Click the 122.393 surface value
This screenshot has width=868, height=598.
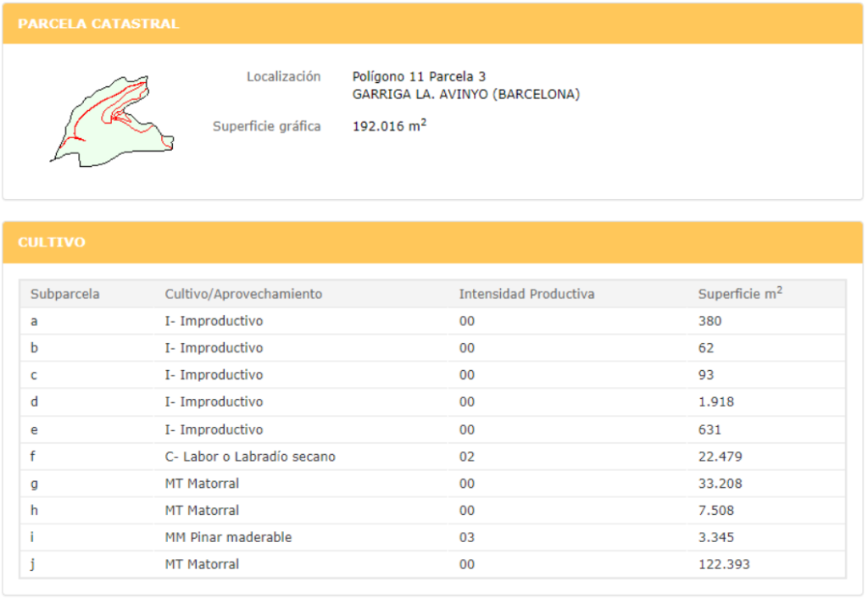tap(724, 564)
